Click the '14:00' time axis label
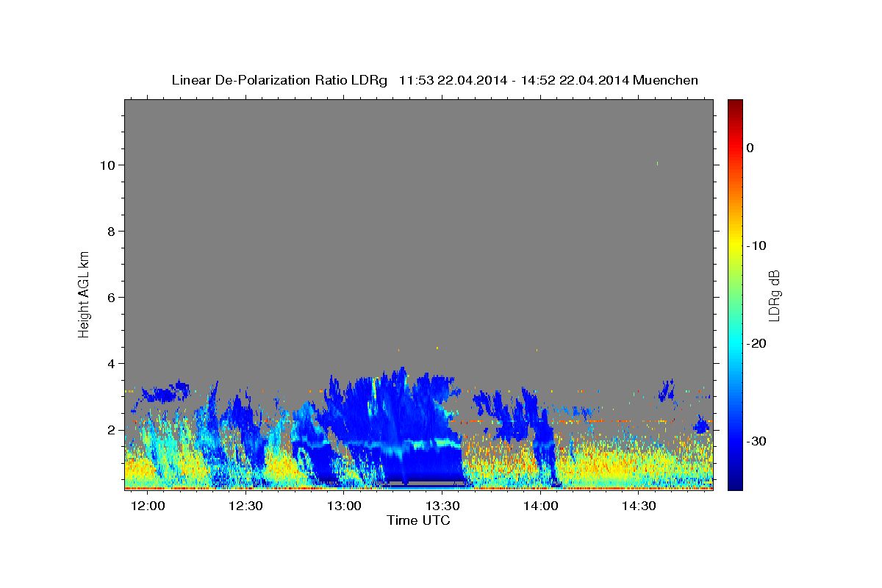This screenshot has height=588, width=882. click(541, 506)
